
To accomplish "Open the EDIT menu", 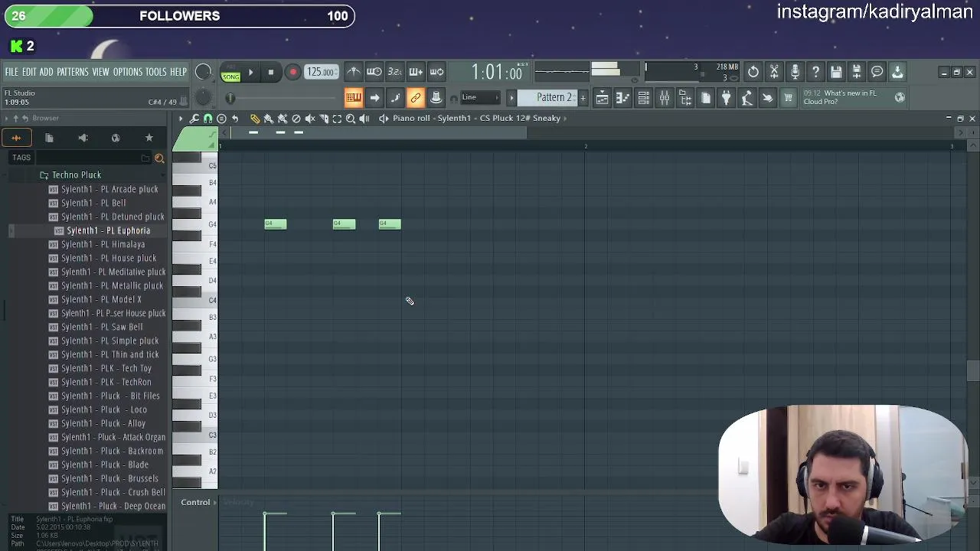I will pos(29,72).
